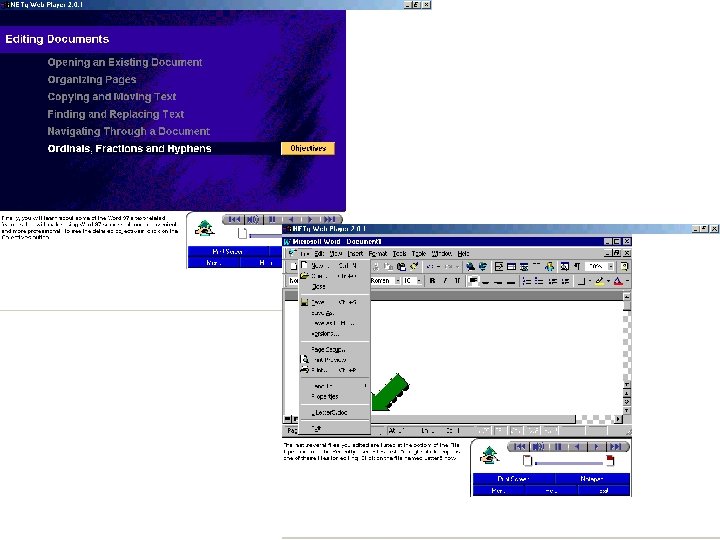Choose Print Preview in the File menu
Image resolution: width=720 pixels, height=540 pixels.
pos(335,360)
